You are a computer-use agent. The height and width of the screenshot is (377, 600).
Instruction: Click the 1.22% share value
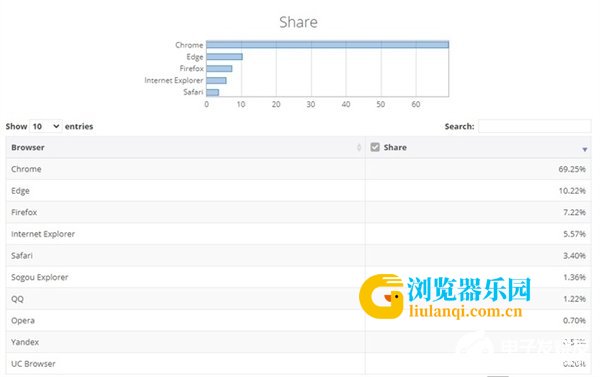click(574, 299)
